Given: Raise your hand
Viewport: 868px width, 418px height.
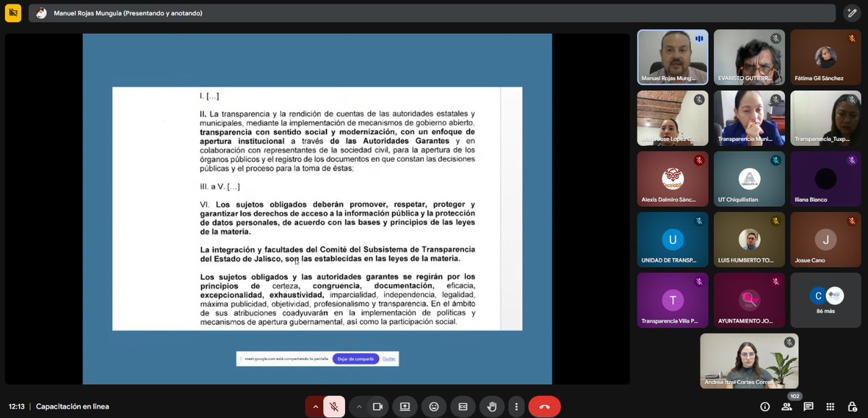Looking at the screenshot, I should click(x=492, y=406).
